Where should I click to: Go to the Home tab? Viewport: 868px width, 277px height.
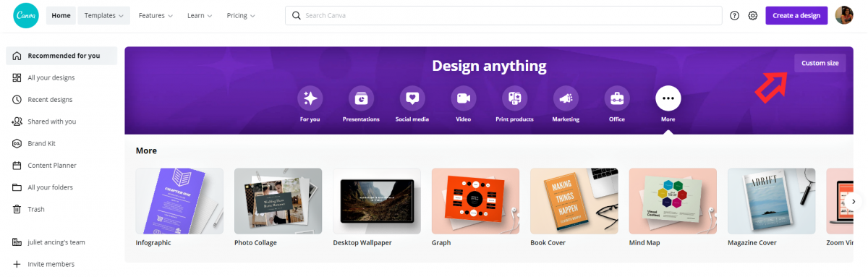click(61, 15)
